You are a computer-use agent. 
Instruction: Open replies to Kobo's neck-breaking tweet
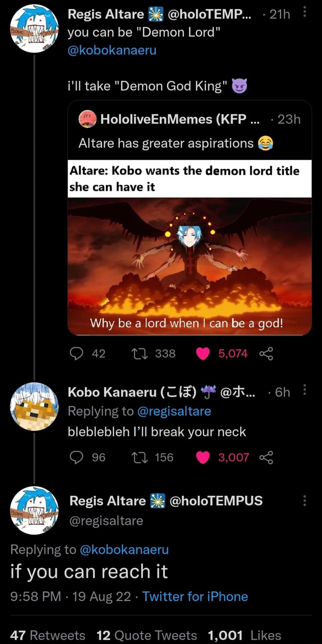click(x=76, y=457)
